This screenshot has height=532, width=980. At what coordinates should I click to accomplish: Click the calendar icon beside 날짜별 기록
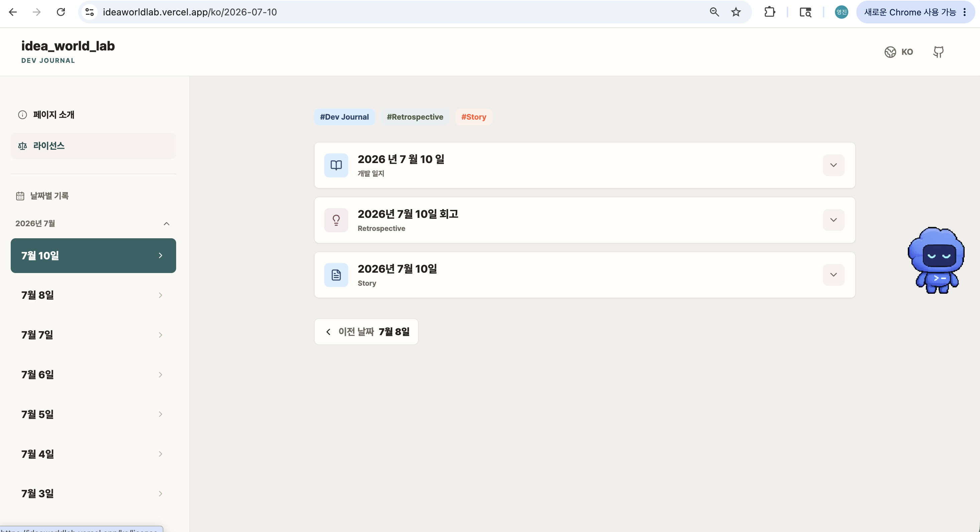[x=20, y=196]
